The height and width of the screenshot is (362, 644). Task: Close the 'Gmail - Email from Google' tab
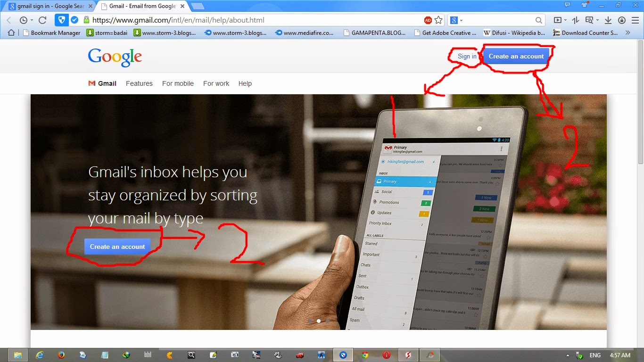[182, 7]
